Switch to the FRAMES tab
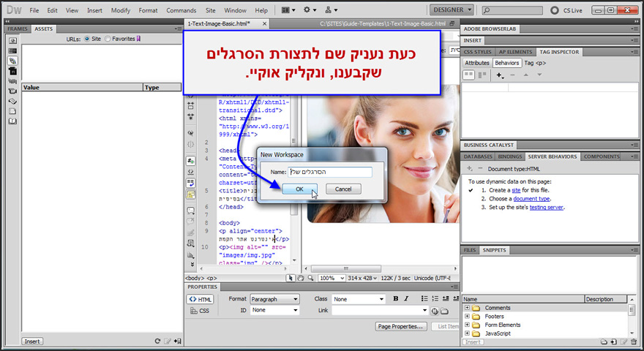644x351 pixels. click(x=18, y=29)
